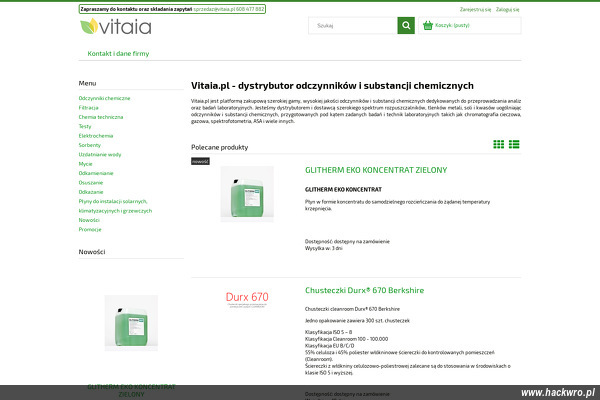Viewport: 600px width, 400px height.
Task: Select Elektrochemia category
Action: click(x=96, y=136)
